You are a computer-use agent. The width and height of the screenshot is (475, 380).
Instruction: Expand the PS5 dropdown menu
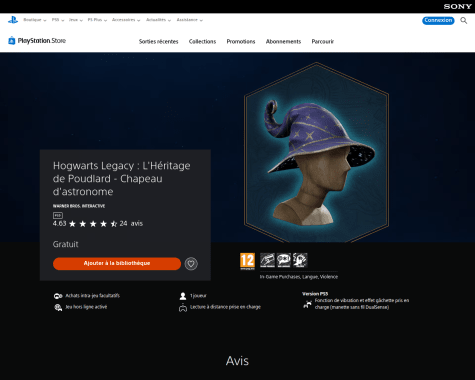click(58, 20)
